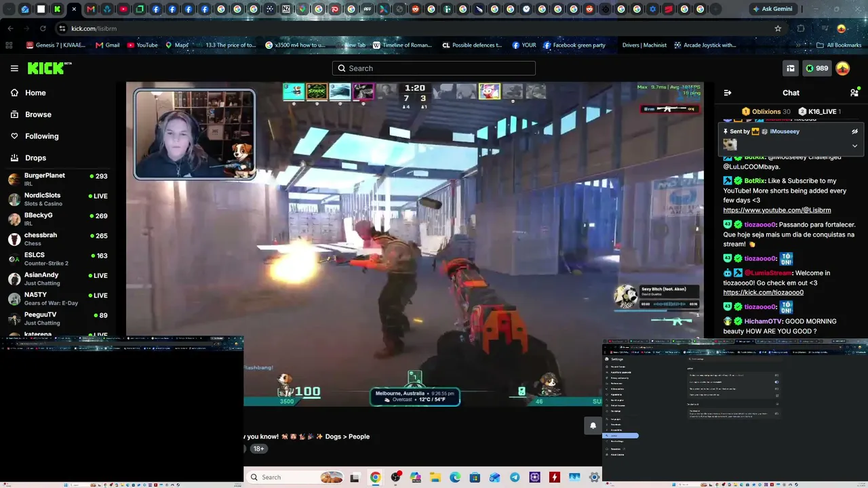Open NordicSlots channel in the sidebar
This screenshot has height=488, width=868.
pos(58,199)
